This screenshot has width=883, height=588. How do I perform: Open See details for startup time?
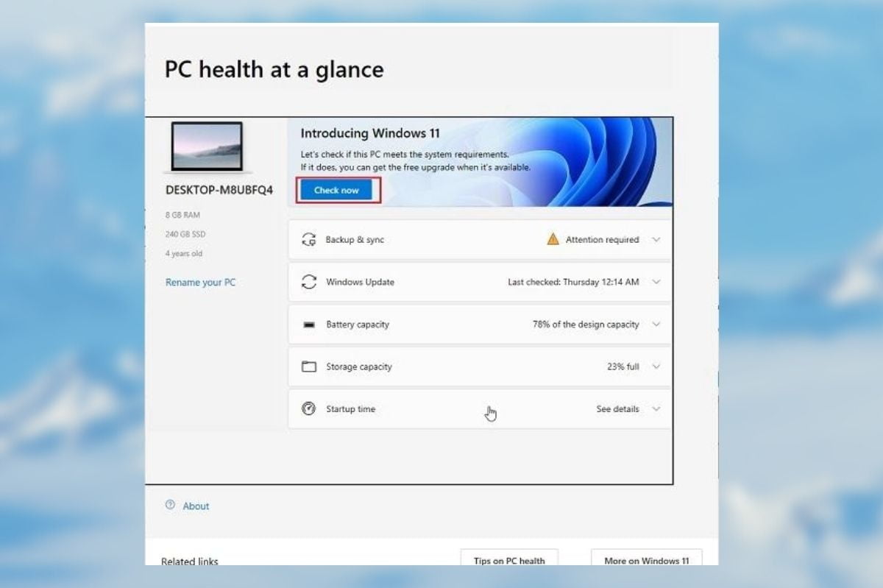617,409
